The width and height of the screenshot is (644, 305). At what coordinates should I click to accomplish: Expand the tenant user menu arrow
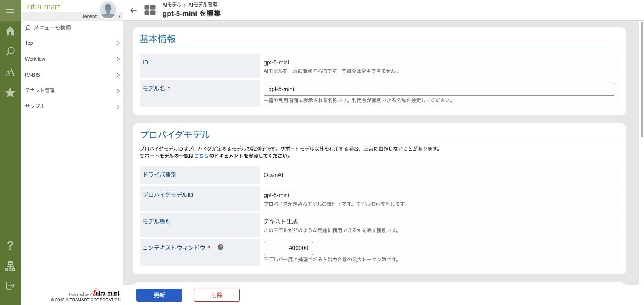[120, 16]
